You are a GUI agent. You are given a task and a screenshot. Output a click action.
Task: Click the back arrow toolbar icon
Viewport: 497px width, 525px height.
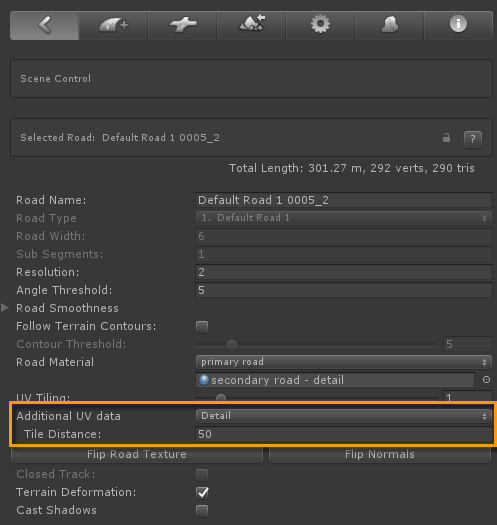pos(45,25)
